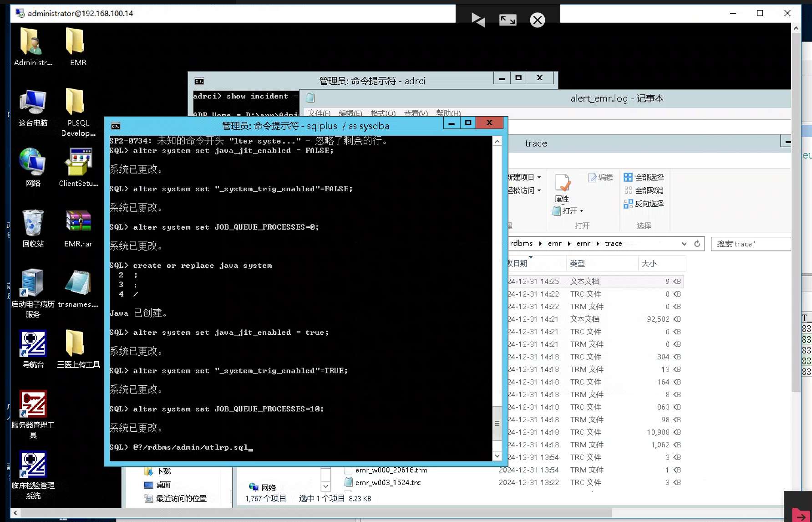Click the remote toolbar circled X icon

537,20
